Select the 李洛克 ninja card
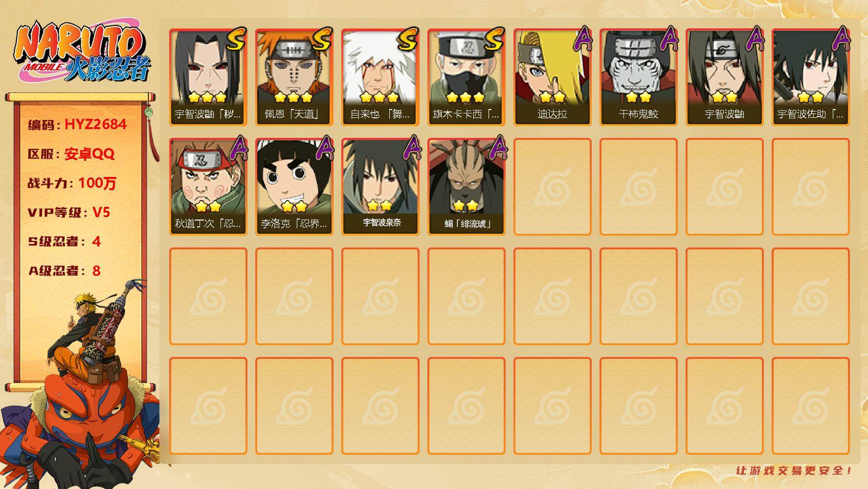This screenshot has width=868, height=489. coord(294,187)
